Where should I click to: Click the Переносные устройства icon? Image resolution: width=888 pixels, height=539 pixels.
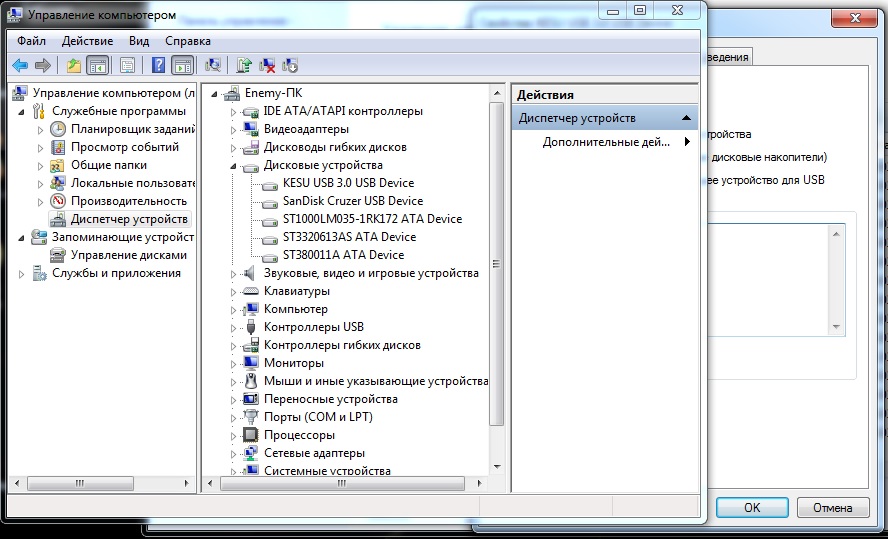coord(250,399)
